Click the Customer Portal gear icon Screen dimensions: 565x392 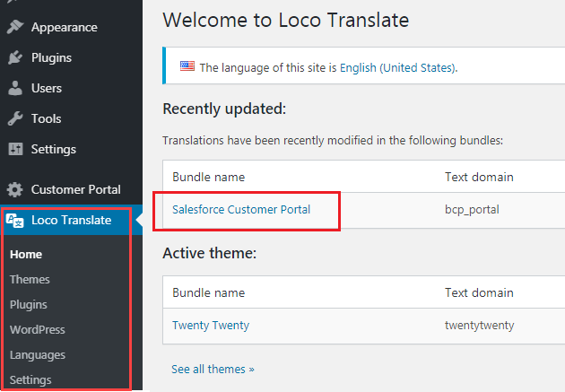(x=14, y=189)
